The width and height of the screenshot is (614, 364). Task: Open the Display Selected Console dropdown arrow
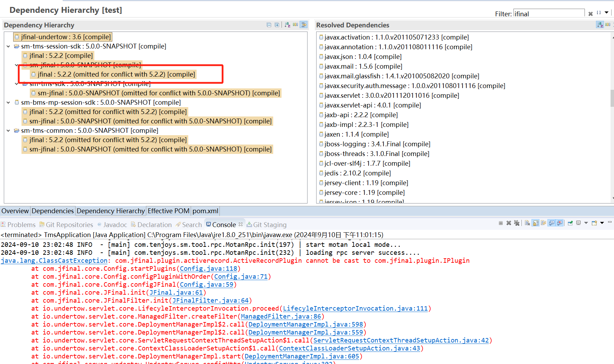coord(586,223)
